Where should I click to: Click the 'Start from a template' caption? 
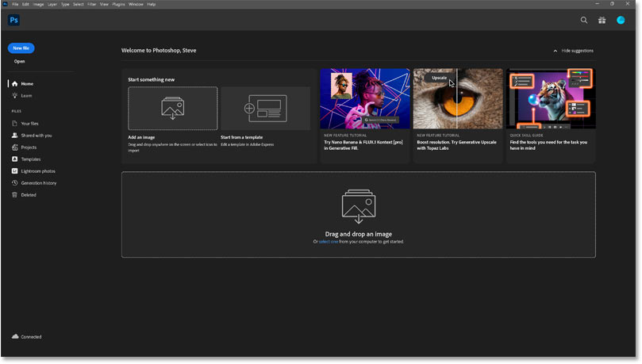[x=241, y=137]
